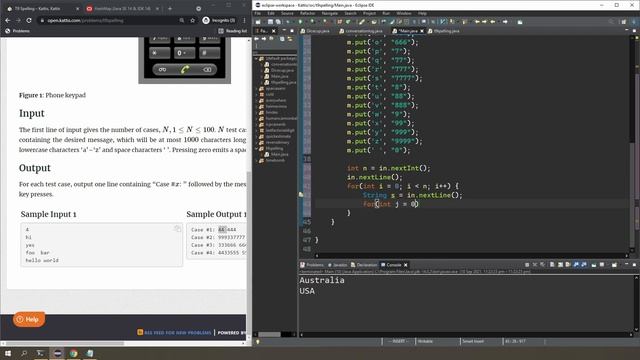Open the Source menu in Eclipse
This screenshot has width=640, height=360.
pyautogui.click(x=287, y=13)
